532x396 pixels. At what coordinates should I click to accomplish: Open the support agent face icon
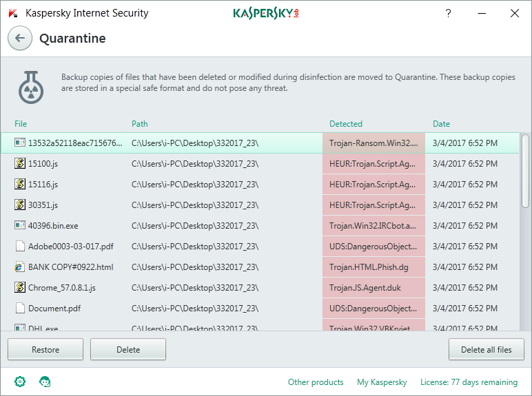pyautogui.click(x=45, y=382)
